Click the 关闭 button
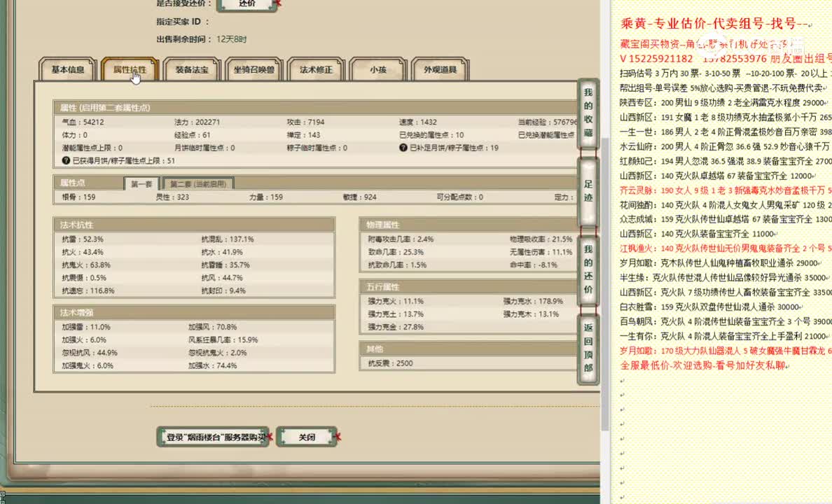Screen dimensions: 832x504 [x=307, y=437]
